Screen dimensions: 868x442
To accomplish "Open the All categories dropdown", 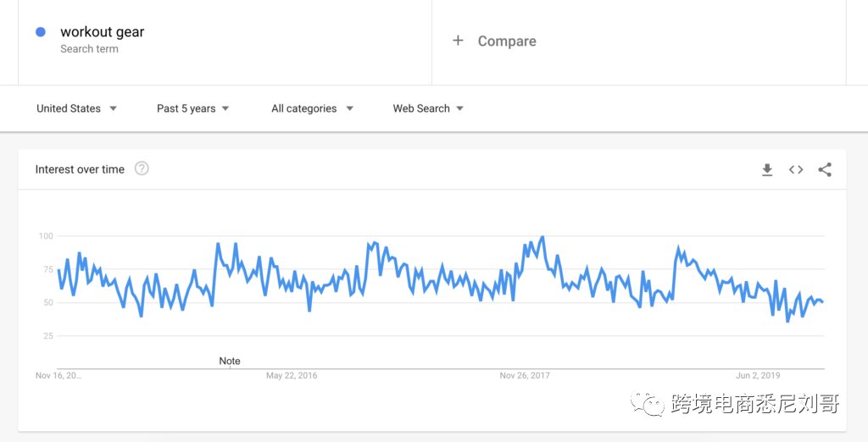I will click(312, 108).
